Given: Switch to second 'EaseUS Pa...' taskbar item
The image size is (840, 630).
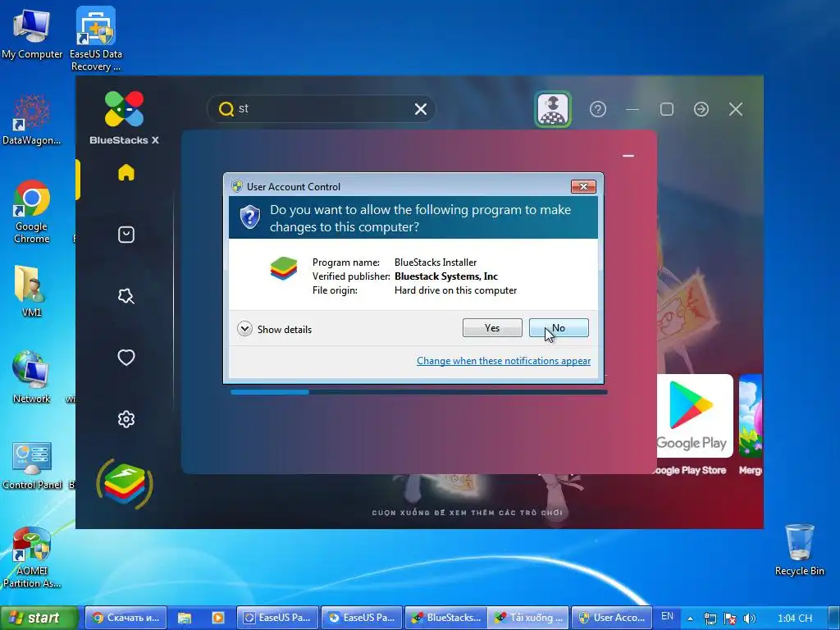Looking at the screenshot, I should coord(362,618).
